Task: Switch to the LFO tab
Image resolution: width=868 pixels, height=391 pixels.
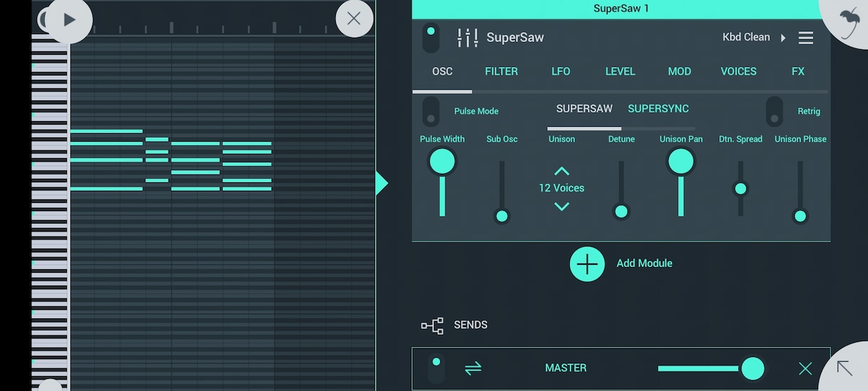Action: (x=561, y=71)
